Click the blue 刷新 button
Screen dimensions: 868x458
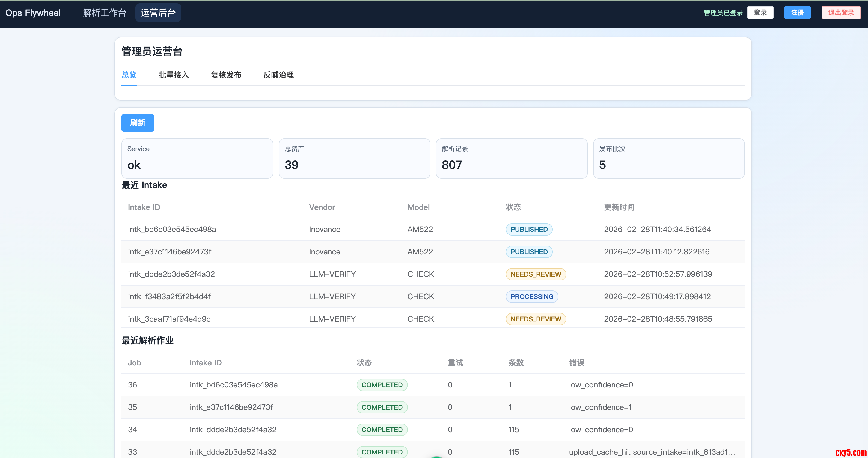point(138,123)
